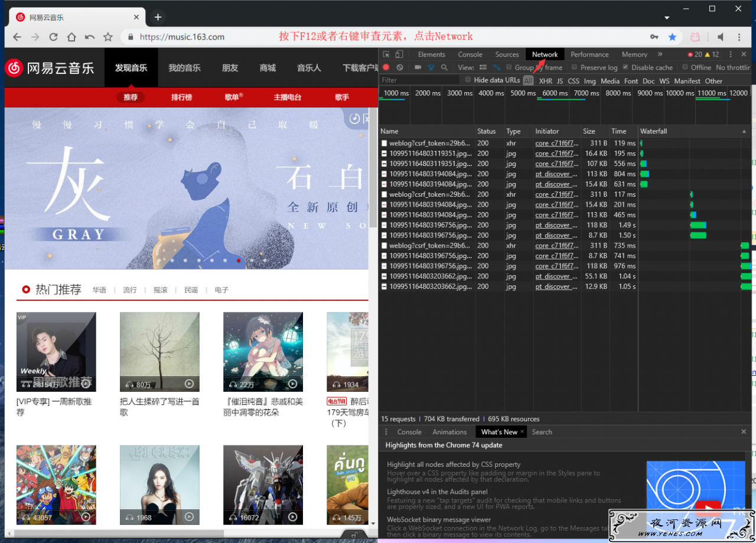Switch to the Elements tab
This screenshot has height=543, width=756.
(x=432, y=54)
